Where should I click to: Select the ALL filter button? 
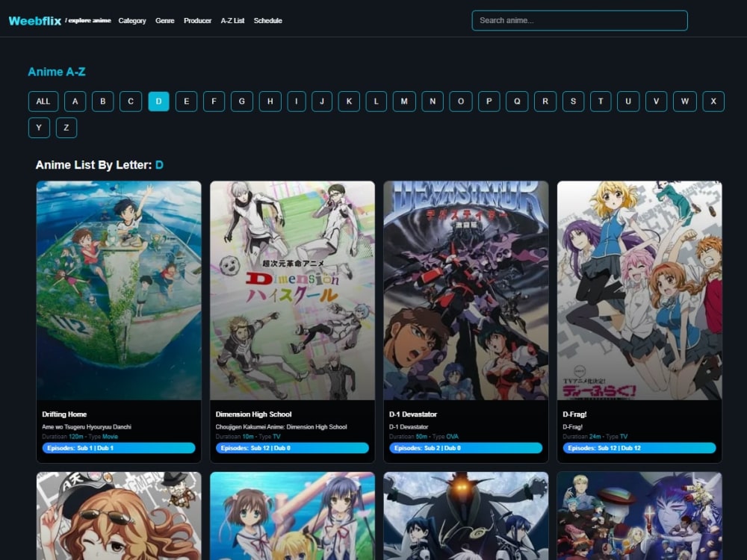pyautogui.click(x=43, y=101)
